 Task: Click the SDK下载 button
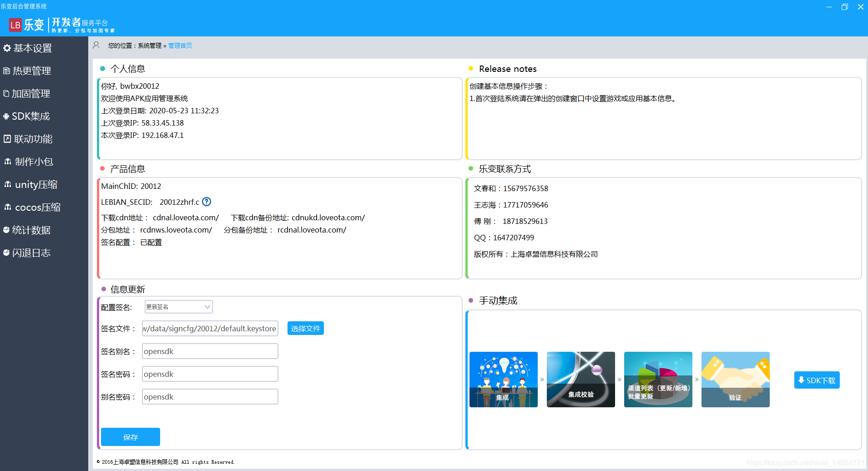pyautogui.click(x=817, y=380)
